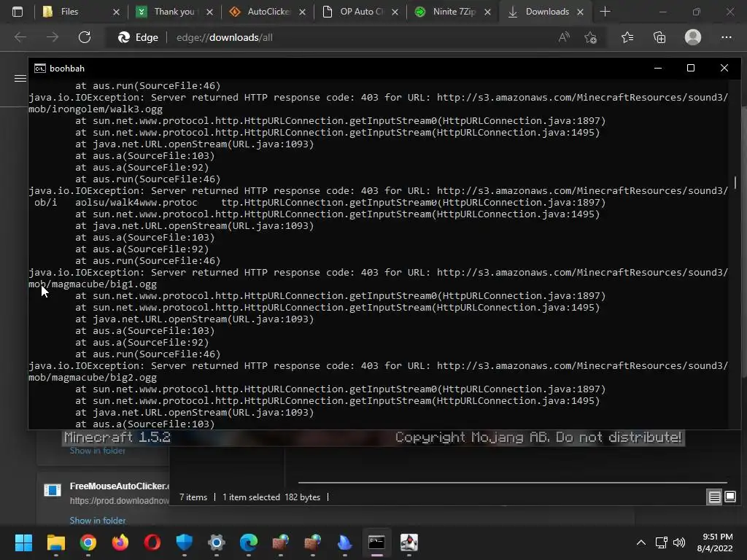747x560 pixels.
Task: Open File Explorer from taskbar
Action: click(x=55, y=542)
